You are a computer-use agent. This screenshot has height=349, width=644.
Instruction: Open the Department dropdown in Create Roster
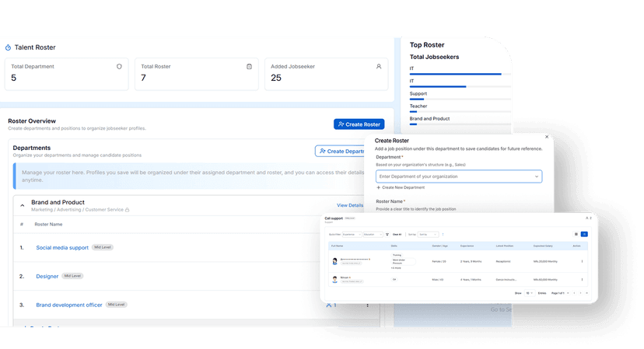coord(459,176)
